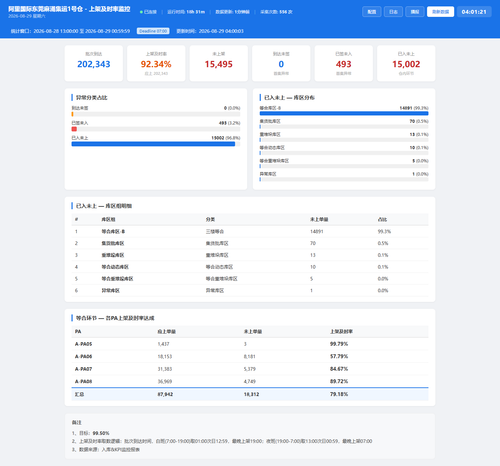Click the A-PA08 row label
This screenshot has height=466, width=500.
(83, 381)
